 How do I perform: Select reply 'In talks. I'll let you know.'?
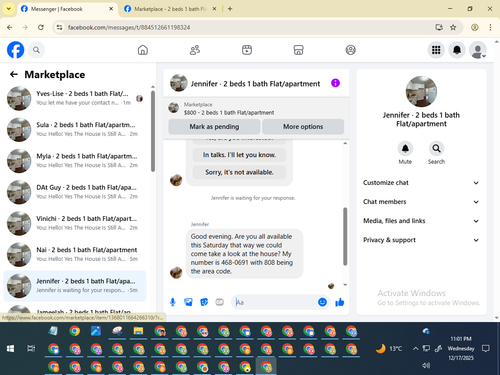pos(239,155)
